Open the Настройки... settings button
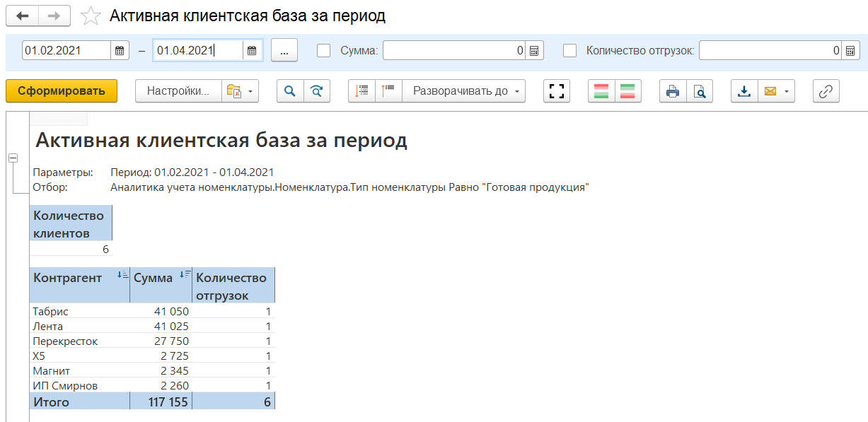Image resolution: width=868 pixels, height=422 pixels. coord(178,91)
